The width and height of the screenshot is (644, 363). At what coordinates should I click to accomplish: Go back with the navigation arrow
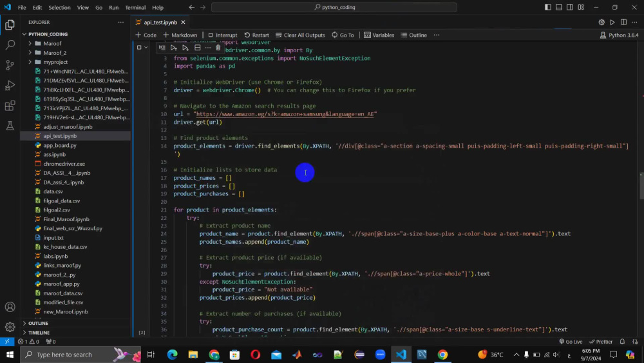click(192, 7)
